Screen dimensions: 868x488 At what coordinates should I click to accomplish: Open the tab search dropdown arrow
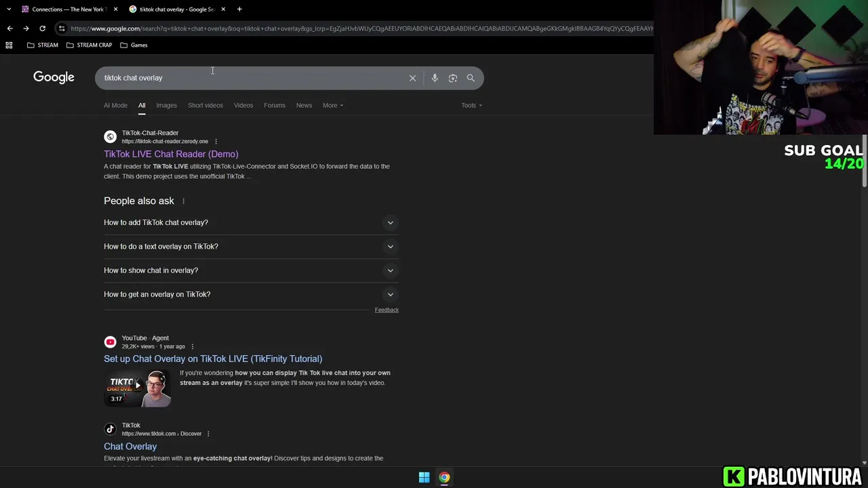9,9
